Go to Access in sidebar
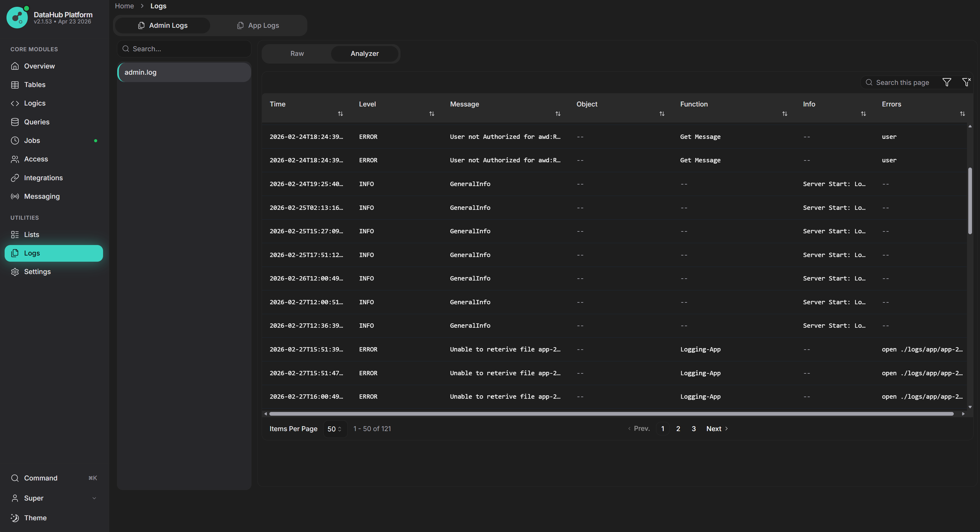The height and width of the screenshot is (532, 980). 54,159
